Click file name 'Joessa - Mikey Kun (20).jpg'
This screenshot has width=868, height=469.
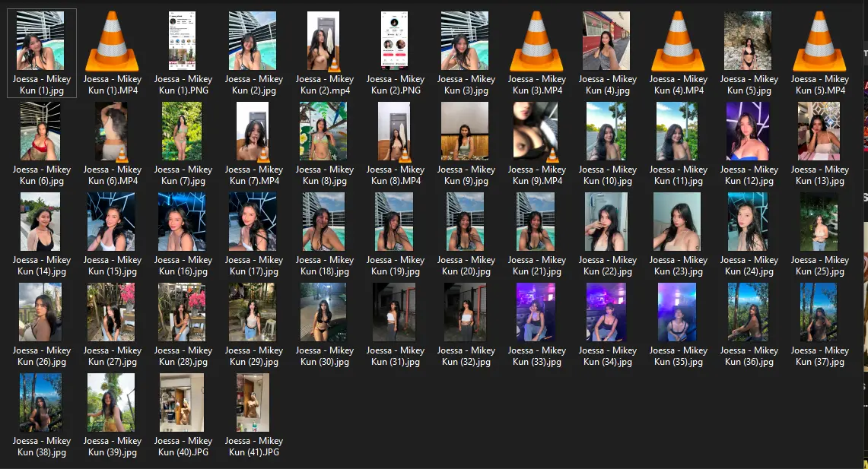pyautogui.click(x=466, y=265)
